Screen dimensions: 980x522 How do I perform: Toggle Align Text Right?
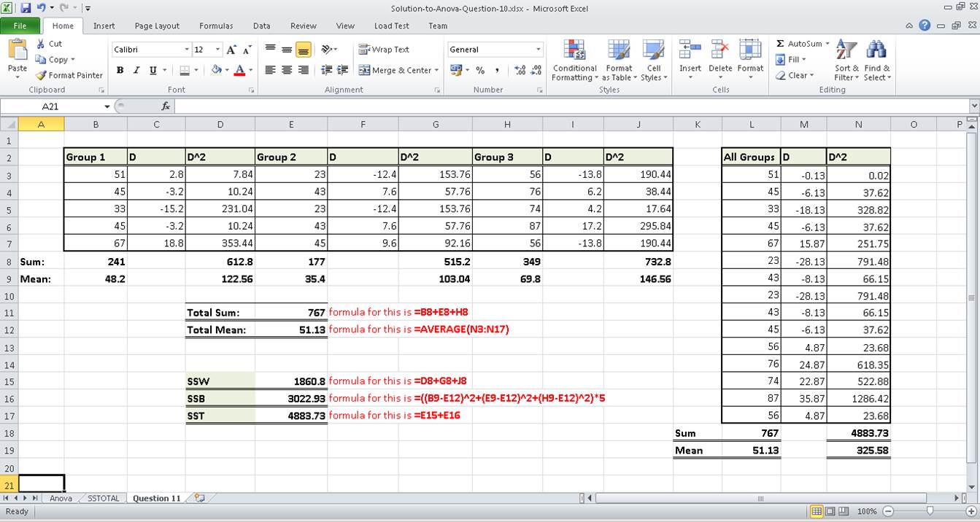pos(304,71)
